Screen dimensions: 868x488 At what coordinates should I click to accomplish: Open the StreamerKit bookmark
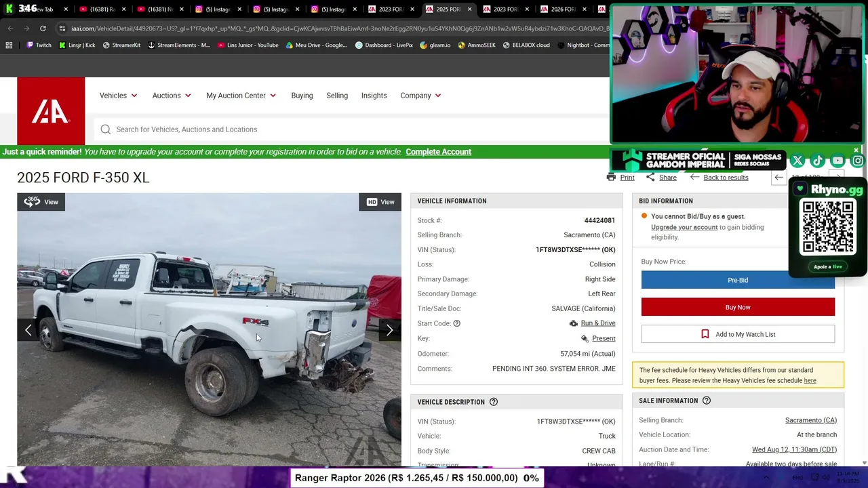coord(121,45)
